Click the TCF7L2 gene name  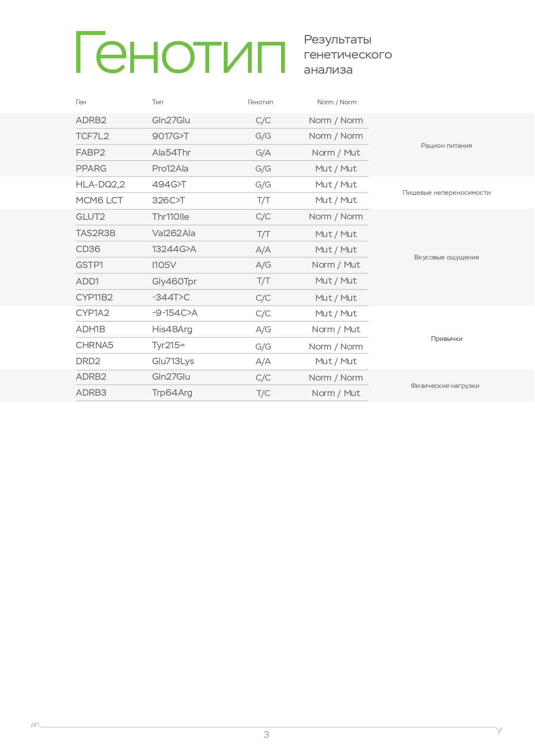[92, 136]
